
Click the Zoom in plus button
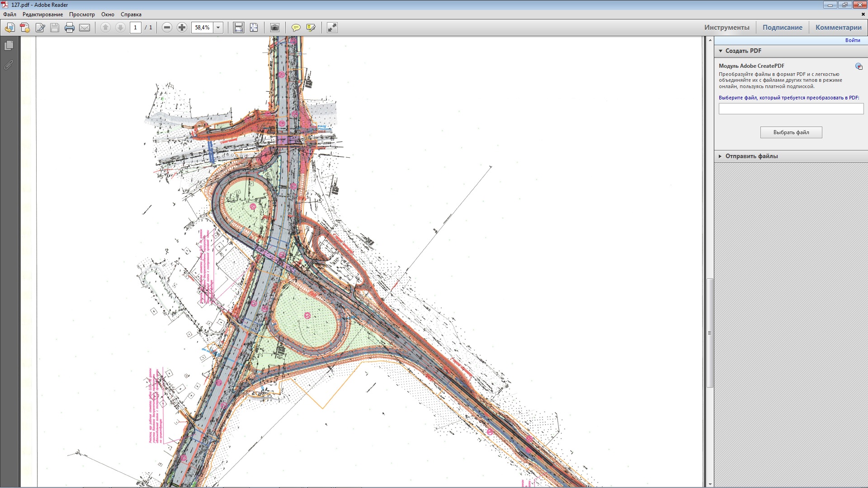182,28
